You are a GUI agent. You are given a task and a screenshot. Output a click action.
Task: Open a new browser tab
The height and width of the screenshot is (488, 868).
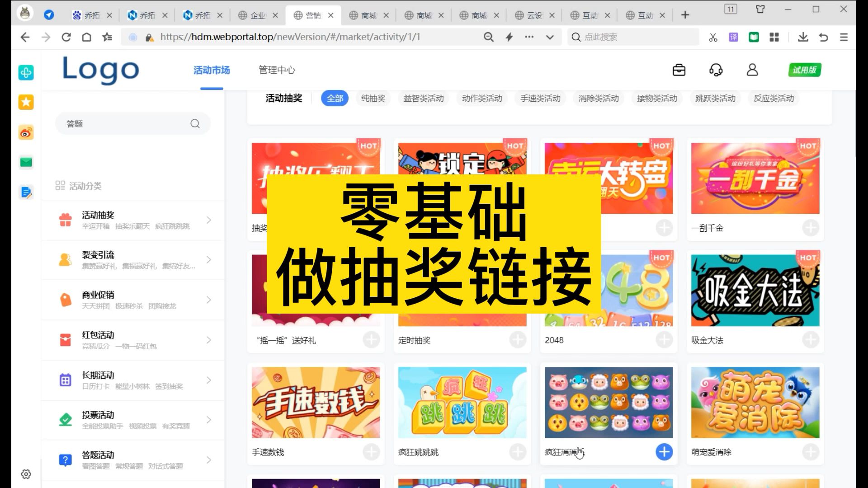click(685, 15)
